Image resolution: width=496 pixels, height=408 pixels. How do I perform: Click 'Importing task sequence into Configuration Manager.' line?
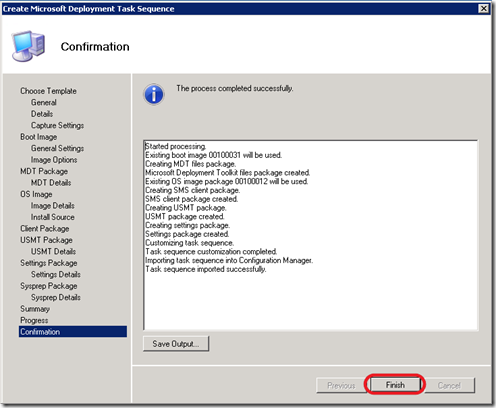(229, 260)
